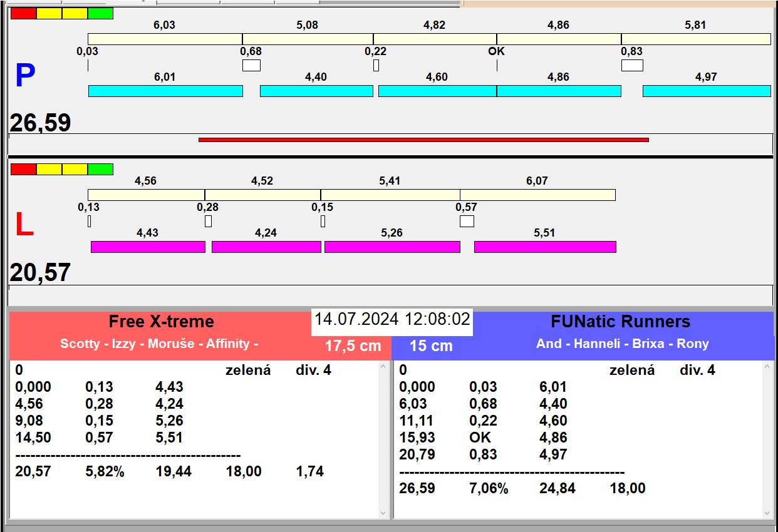The width and height of the screenshot is (778, 532).
Task: Click the OK entry in FUNatic Runners results list
Action: (480, 437)
